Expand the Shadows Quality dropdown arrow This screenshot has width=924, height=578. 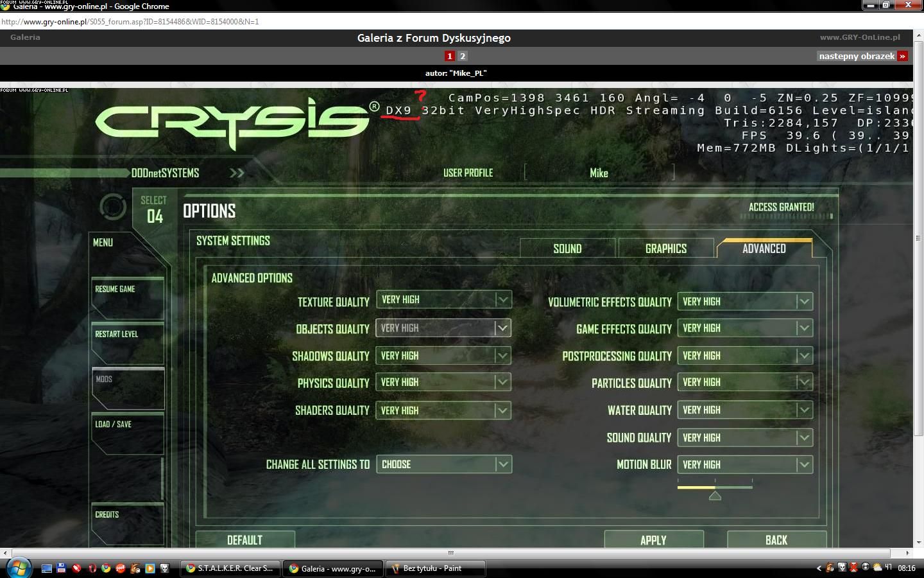tap(502, 356)
